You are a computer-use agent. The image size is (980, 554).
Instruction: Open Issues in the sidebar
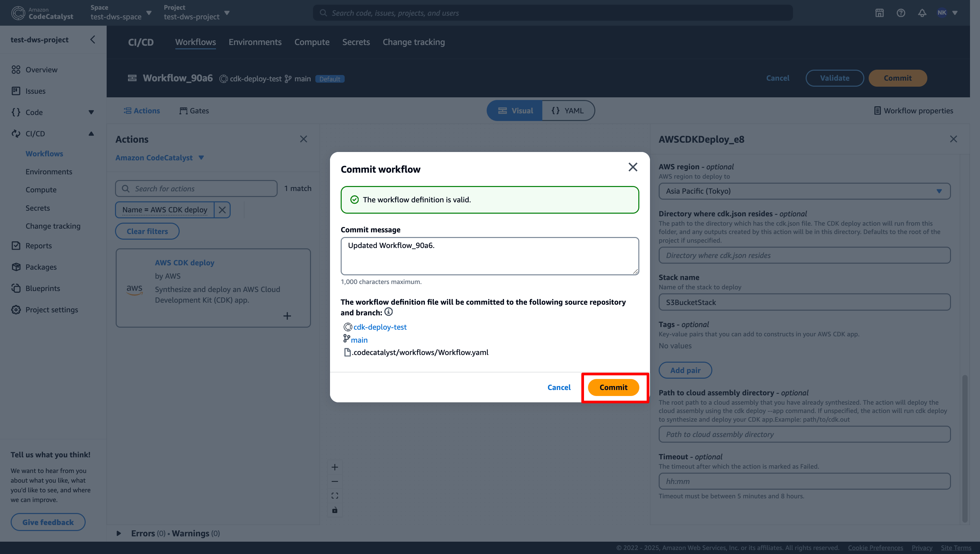point(35,91)
